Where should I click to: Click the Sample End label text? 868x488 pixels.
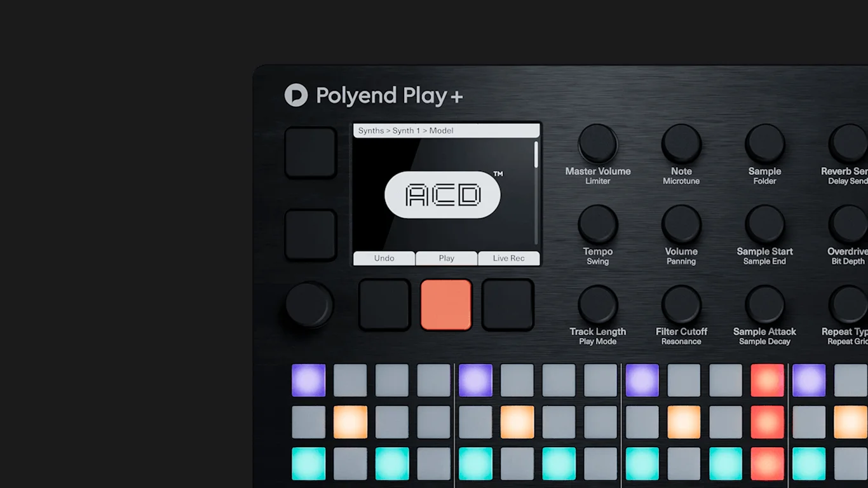[764, 261]
